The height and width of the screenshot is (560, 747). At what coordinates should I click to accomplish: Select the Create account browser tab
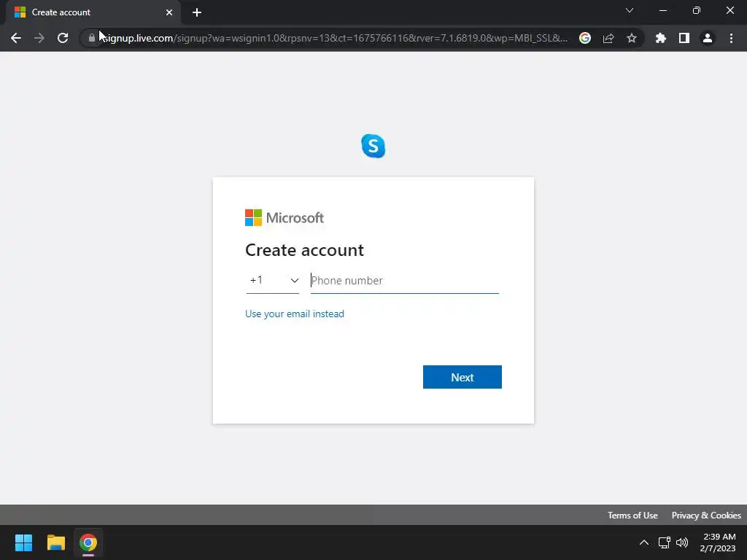point(93,12)
